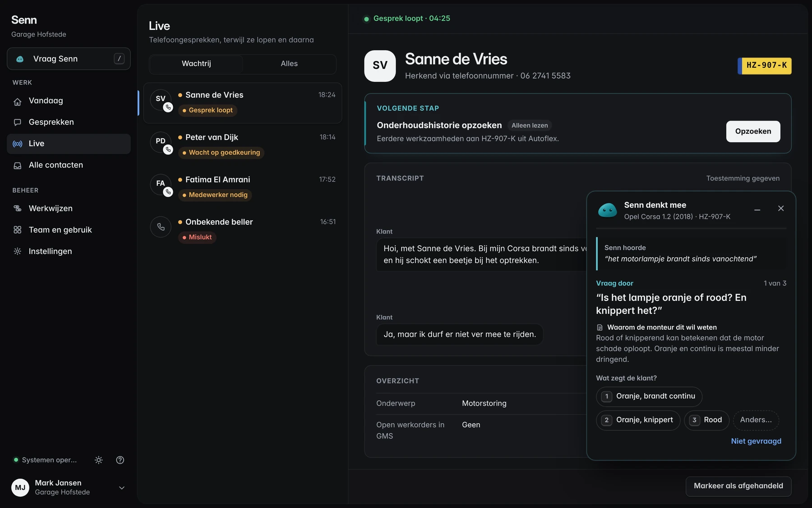Image resolution: width=812 pixels, height=508 pixels.
Task: Open Vandaag home icon in sidebar
Action: (x=18, y=101)
